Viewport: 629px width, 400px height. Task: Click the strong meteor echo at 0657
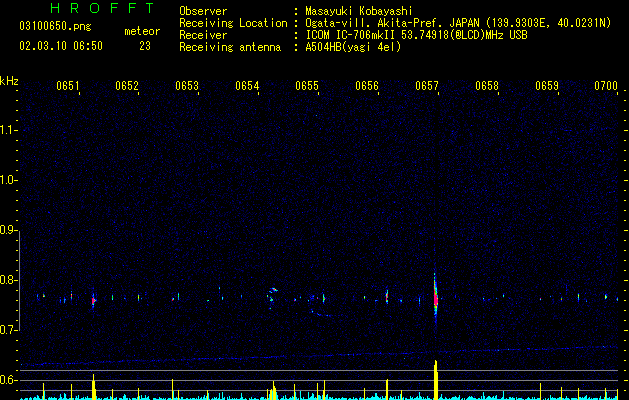click(x=436, y=298)
